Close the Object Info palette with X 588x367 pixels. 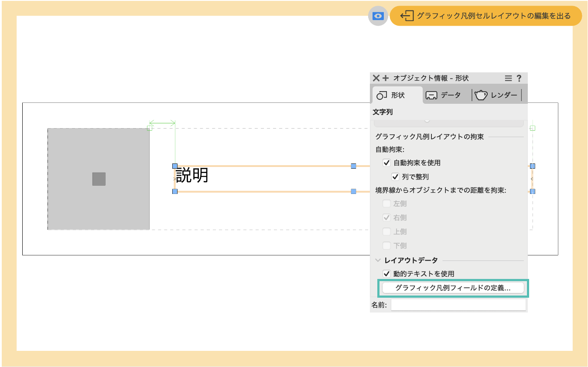click(x=376, y=78)
